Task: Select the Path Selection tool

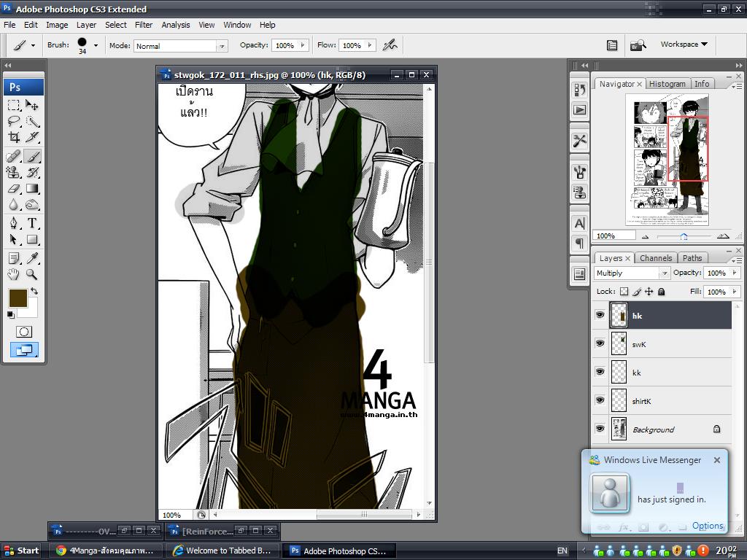Action: point(14,239)
